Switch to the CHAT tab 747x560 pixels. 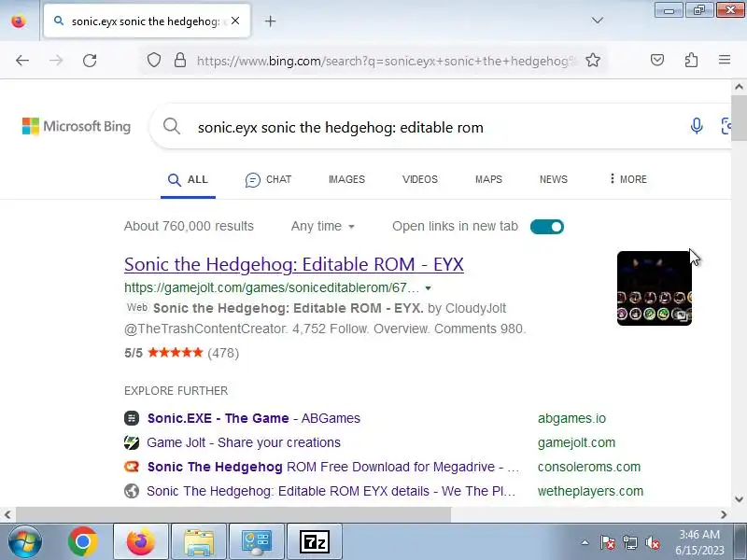point(268,179)
